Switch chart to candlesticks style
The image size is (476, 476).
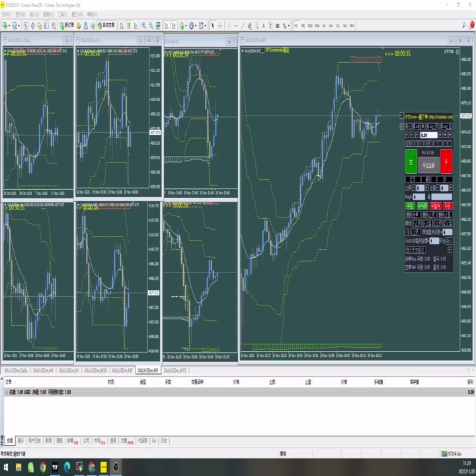129,26
